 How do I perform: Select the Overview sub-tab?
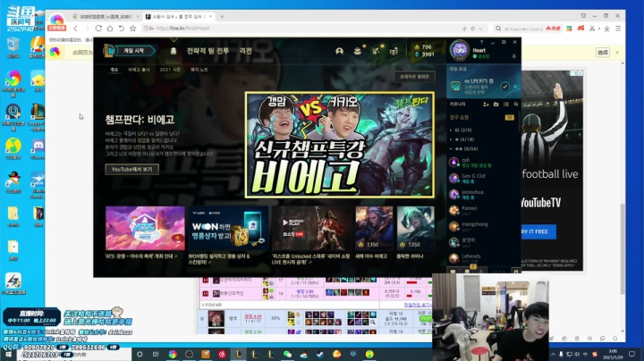[x=114, y=70]
